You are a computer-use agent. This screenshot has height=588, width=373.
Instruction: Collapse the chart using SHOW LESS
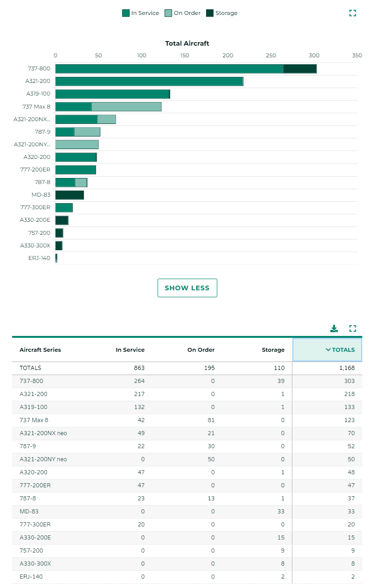pyautogui.click(x=187, y=288)
